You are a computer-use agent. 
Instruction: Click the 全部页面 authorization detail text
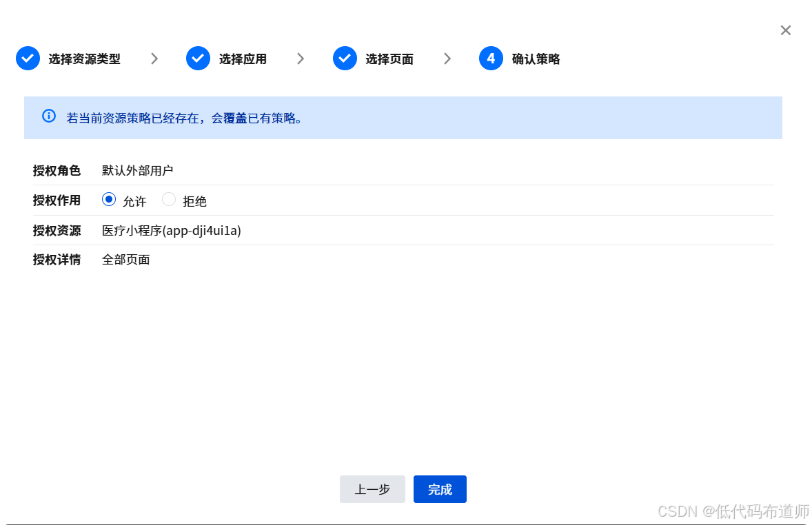click(x=126, y=259)
